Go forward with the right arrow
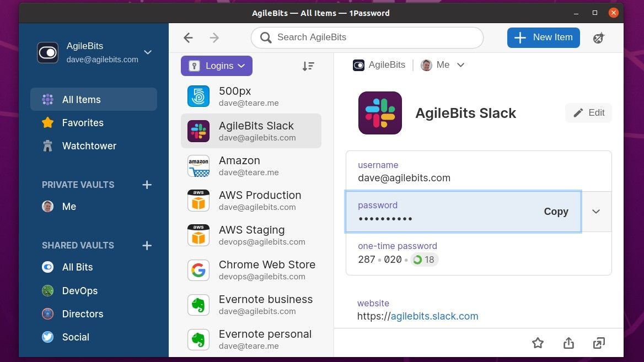644x362 pixels. pyautogui.click(x=214, y=38)
